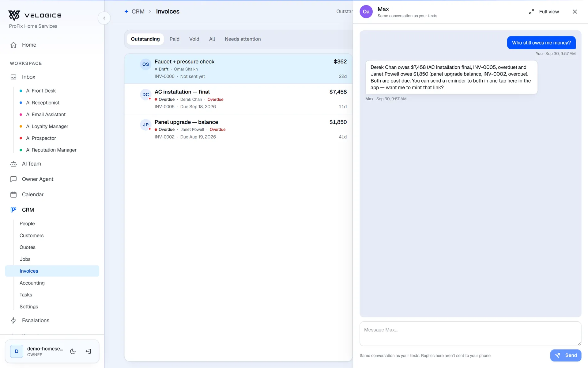This screenshot has height=368, width=588.
Task: Open Panel upgrade — balance invoice
Action: pyautogui.click(x=238, y=129)
